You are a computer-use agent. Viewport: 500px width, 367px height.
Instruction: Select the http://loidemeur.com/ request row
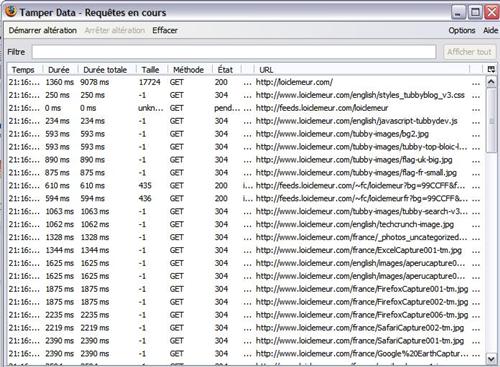tap(245, 82)
